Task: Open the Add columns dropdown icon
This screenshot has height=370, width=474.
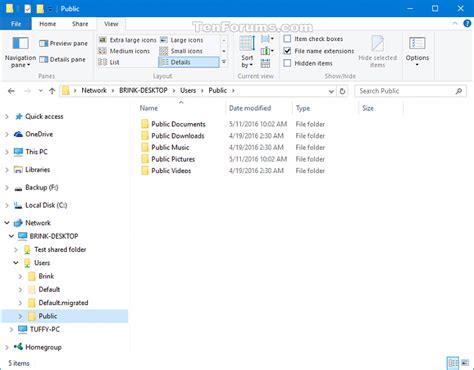Action: point(267,51)
